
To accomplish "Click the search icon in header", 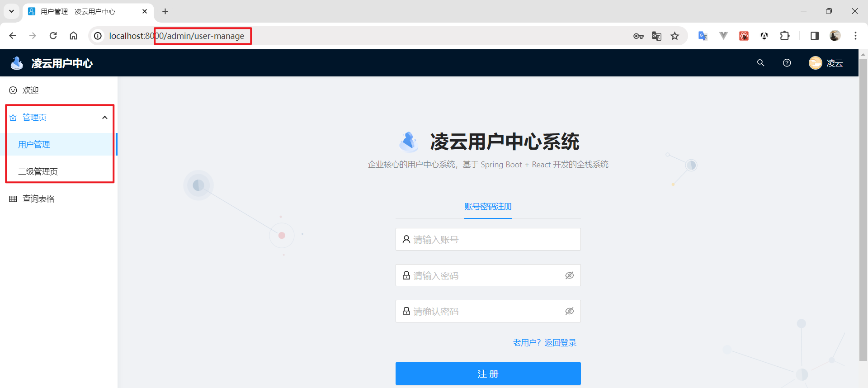I will [x=760, y=63].
